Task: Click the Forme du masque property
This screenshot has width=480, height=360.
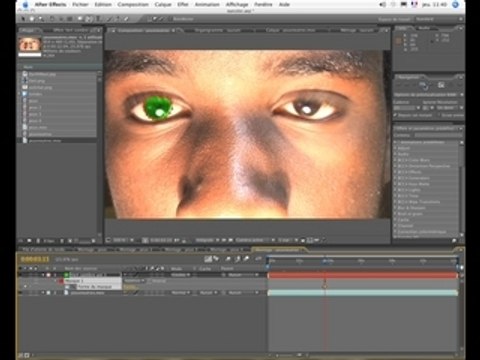Action: point(95,287)
